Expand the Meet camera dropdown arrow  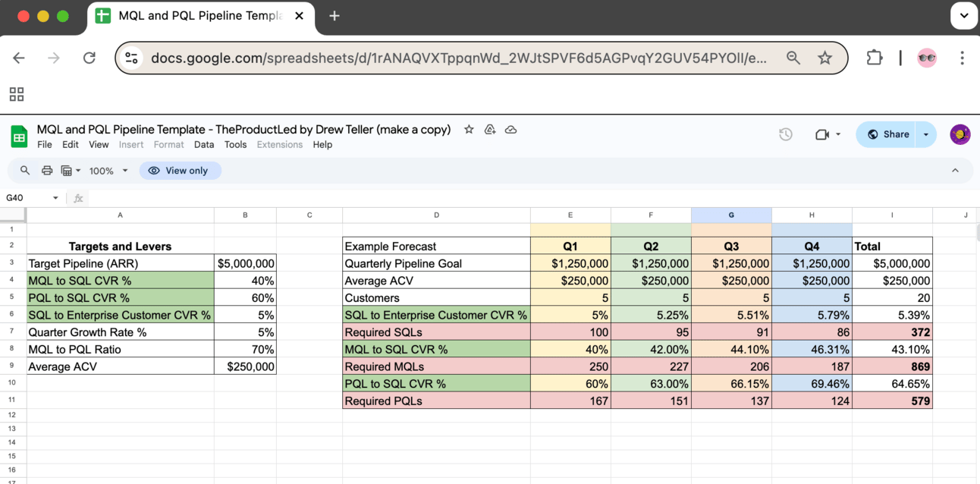click(838, 134)
